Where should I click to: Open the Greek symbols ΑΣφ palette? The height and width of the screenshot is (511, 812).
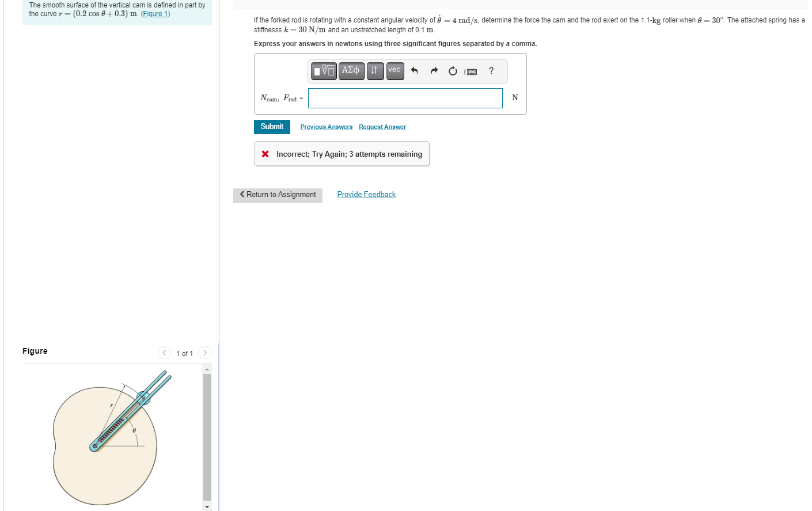point(351,71)
